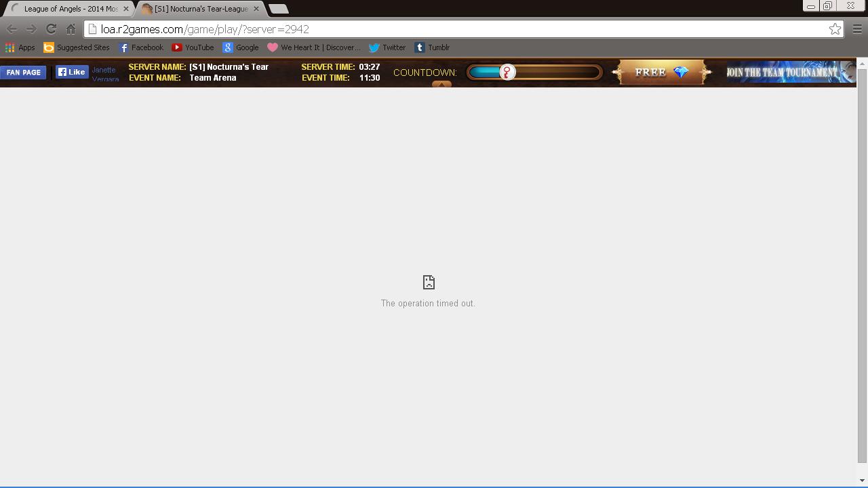Viewport: 868px width, 488px height.
Task: Click the FREE diamond banner
Action: click(661, 73)
